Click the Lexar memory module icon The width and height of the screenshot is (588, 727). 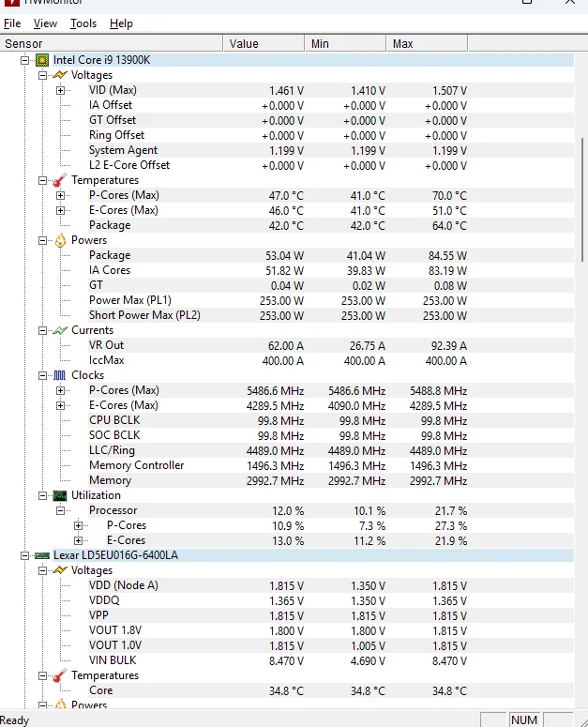click(x=42, y=555)
